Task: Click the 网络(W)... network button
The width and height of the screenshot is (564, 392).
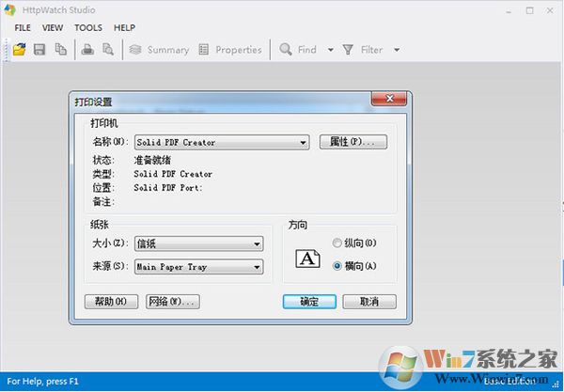Action: click(x=173, y=302)
